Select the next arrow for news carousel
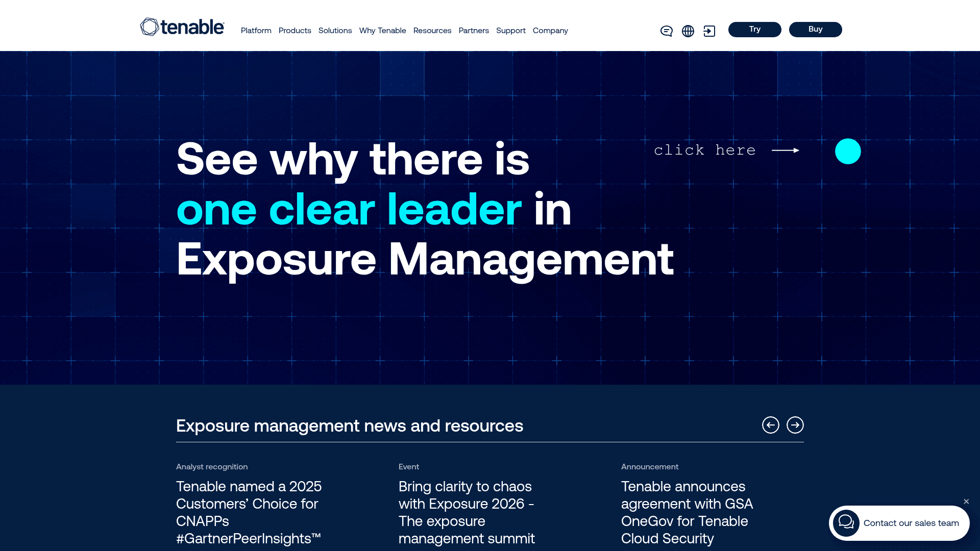 [x=795, y=425]
